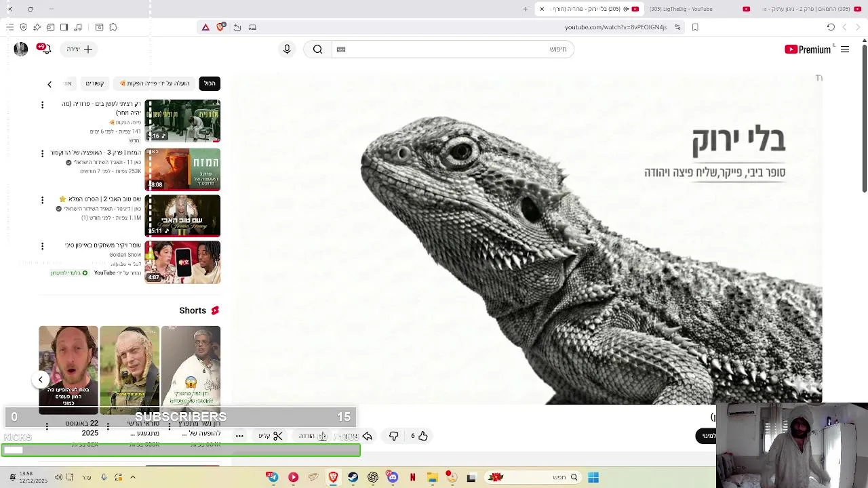The image size is (868, 488).
Task: Open options for first recommended video
Action: (x=42, y=105)
